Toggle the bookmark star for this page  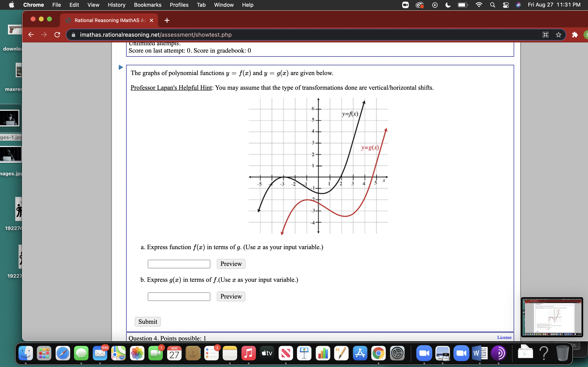pos(558,35)
